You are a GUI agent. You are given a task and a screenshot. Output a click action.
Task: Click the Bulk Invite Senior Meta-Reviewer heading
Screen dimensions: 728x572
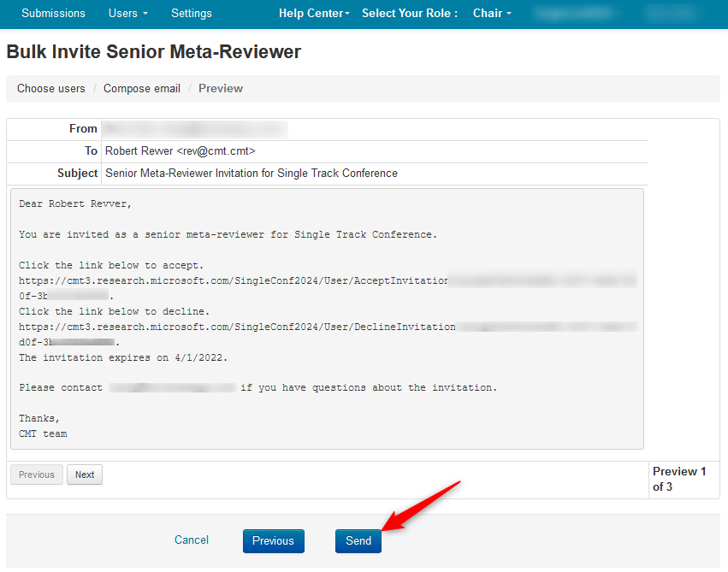coord(154,52)
